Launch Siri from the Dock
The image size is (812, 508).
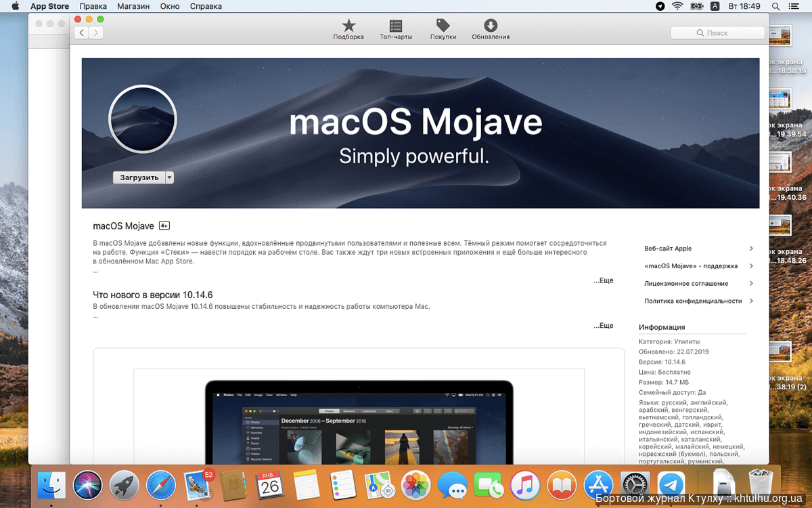pyautogui.click(x=87, y=486)
